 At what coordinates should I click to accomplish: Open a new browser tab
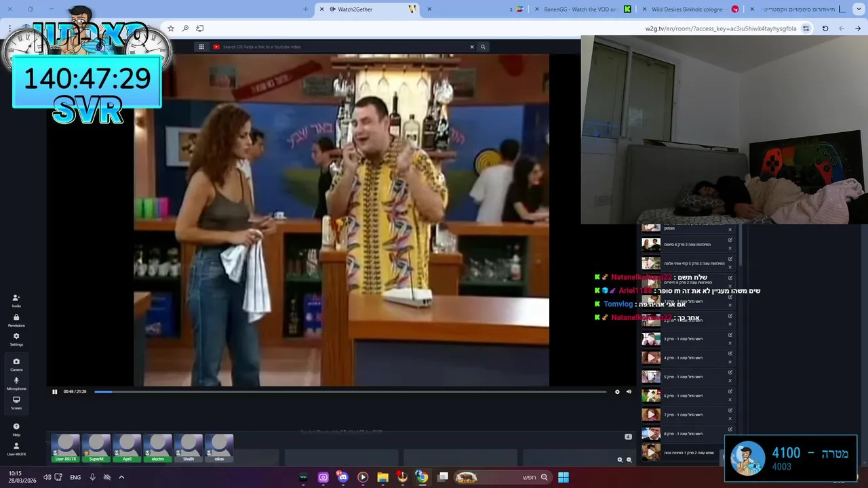[x=305, y=9]
